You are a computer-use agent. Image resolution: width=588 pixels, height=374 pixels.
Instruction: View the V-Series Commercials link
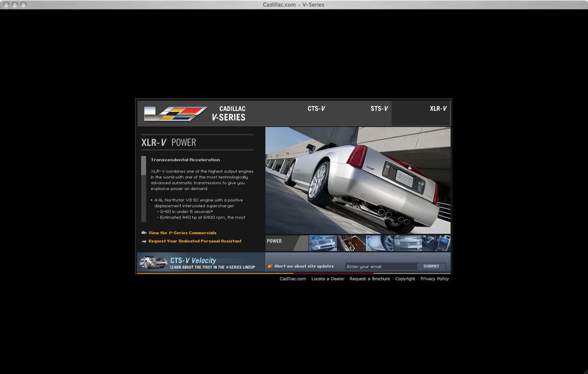tap(182, 233)
